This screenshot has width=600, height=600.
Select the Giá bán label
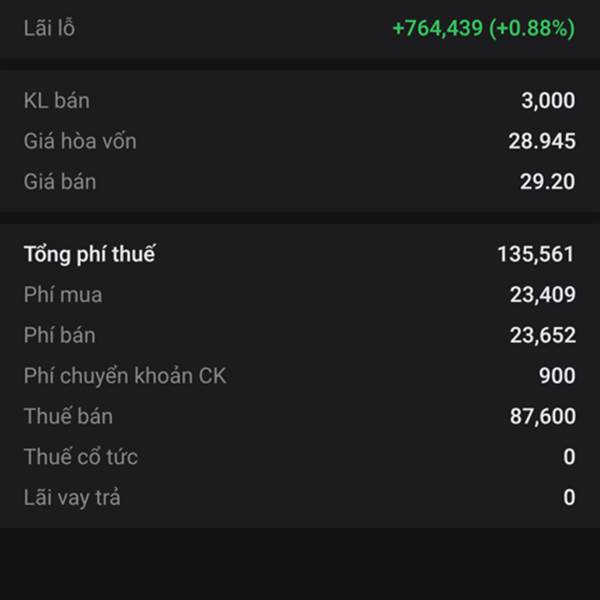60,182
